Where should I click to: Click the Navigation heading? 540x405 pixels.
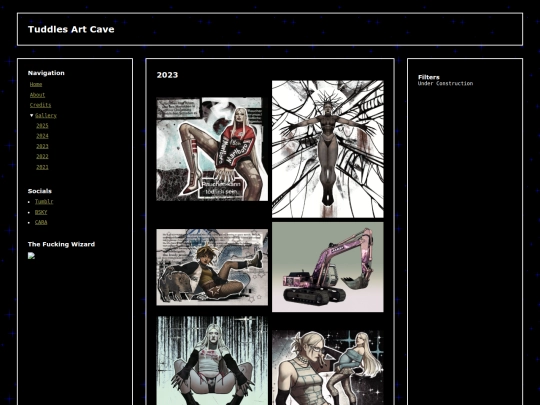pyautogui.click(x=46, y=73)
